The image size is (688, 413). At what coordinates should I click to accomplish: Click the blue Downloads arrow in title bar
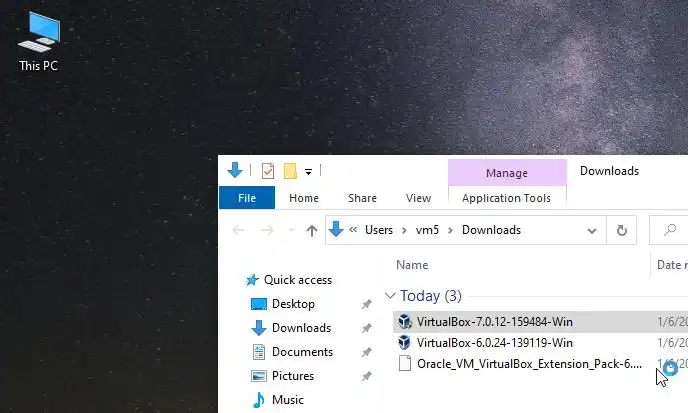[x=235, y=170]
